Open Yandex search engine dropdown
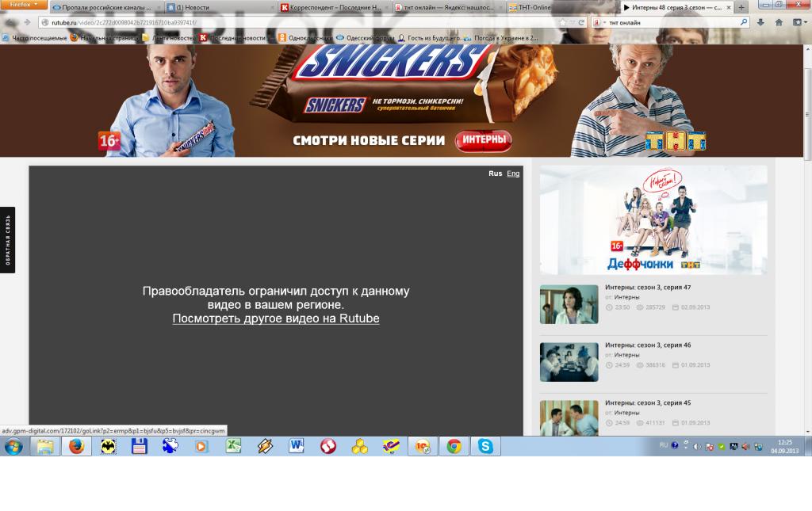812x511 pixels. (599, 22)
